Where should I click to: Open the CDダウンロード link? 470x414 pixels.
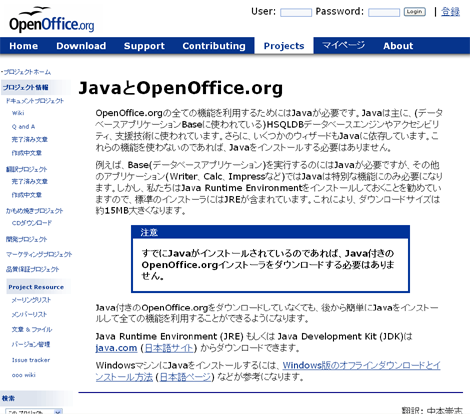click(x=32, y=223)
